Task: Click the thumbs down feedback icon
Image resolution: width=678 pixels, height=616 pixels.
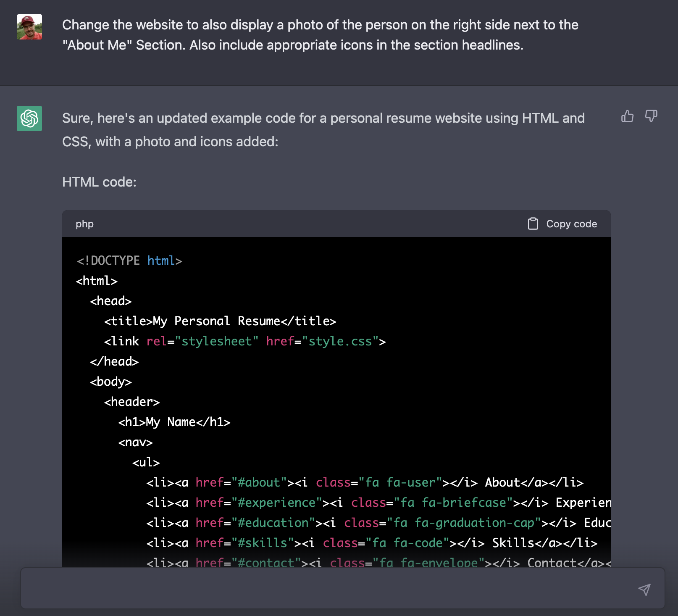Action: click(x=651, y=116)
